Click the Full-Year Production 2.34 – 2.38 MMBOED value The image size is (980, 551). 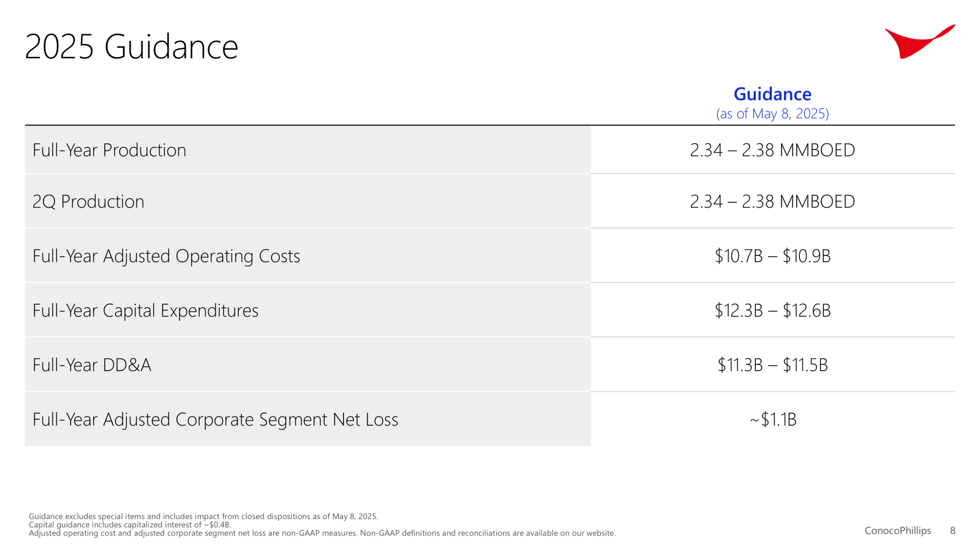(x=772, y=150)
